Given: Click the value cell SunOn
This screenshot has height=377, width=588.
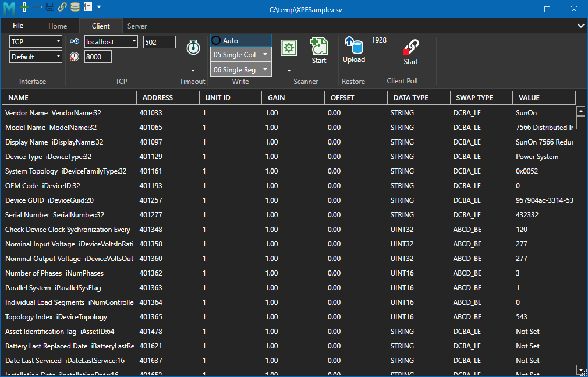Looking at the screenshot, I should (x=526, y=113).
